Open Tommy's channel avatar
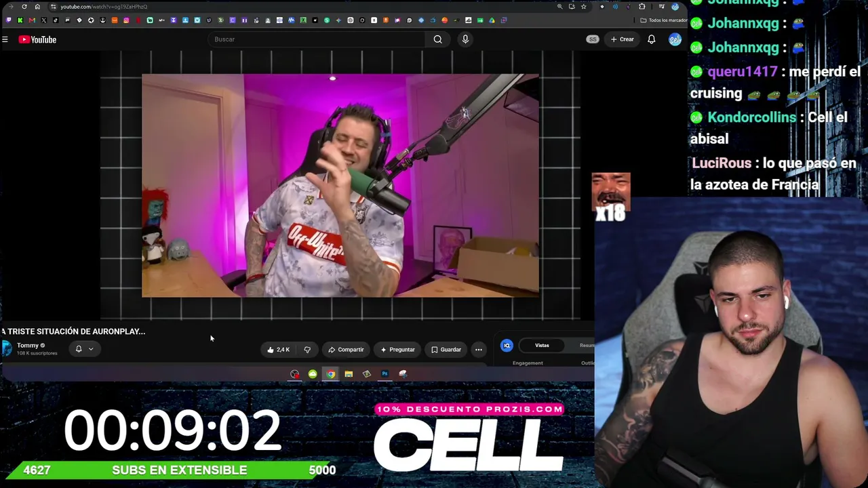The height and width of the screenshot is (488, 868). click(x=7, y=348)
